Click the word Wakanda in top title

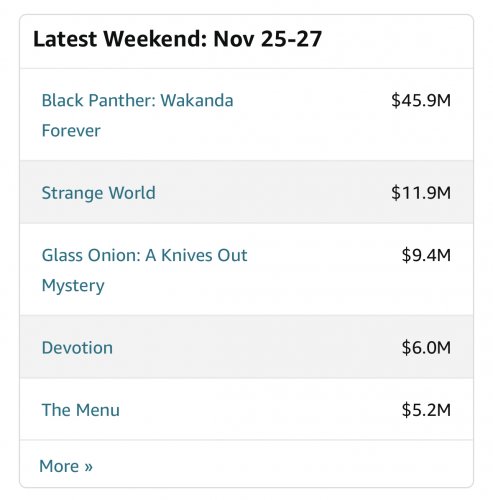pos(197,100)
